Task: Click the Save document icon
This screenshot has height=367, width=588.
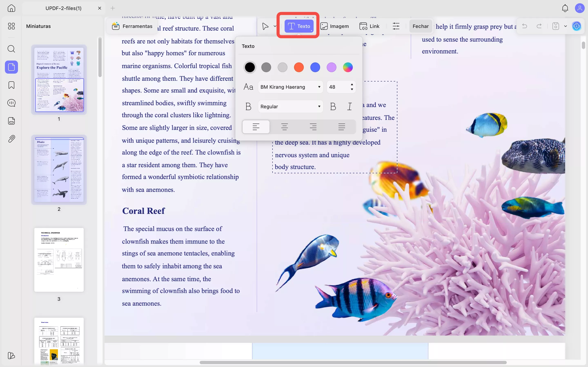Action: tap(556, 26)
